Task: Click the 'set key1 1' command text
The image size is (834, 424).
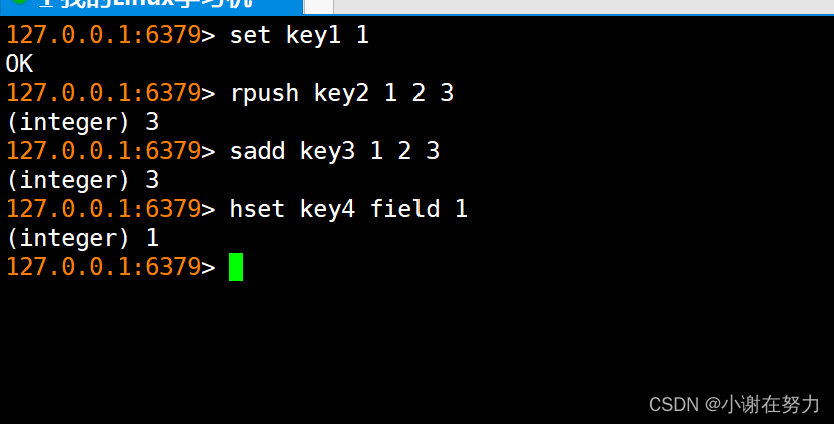Action: pos(299,35)
